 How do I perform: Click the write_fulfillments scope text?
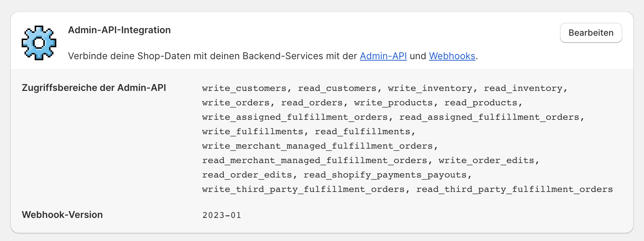tap(253, 132)
